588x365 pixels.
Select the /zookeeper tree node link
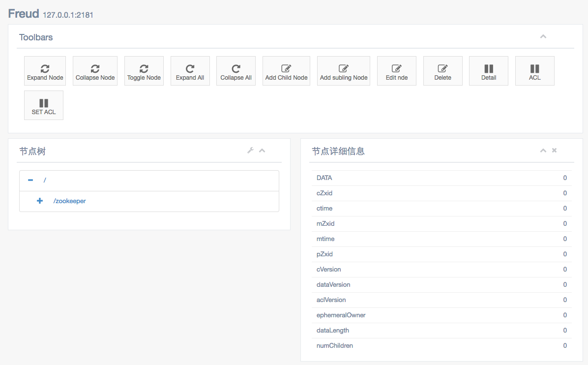[x=69, y=201]
